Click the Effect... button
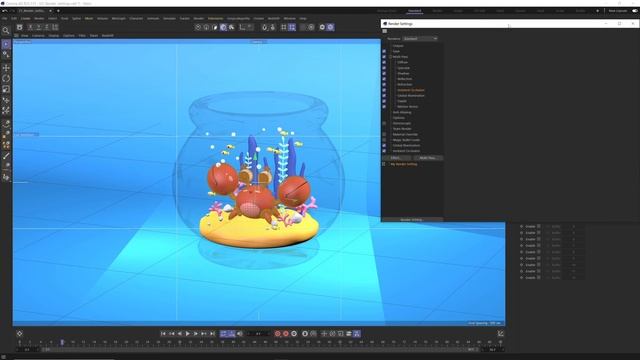This screenshot has height=360, width=640. click(x=396, y=158)
